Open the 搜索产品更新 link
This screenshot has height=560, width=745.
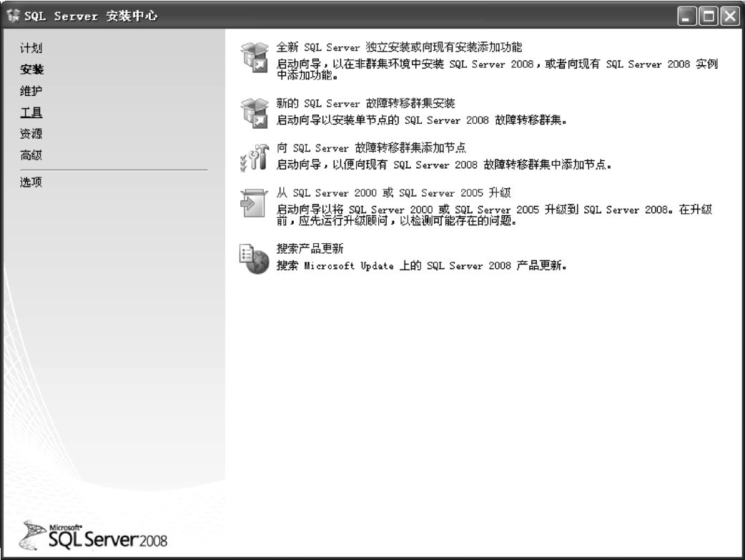pyautogui.click(x=310, y=249)
